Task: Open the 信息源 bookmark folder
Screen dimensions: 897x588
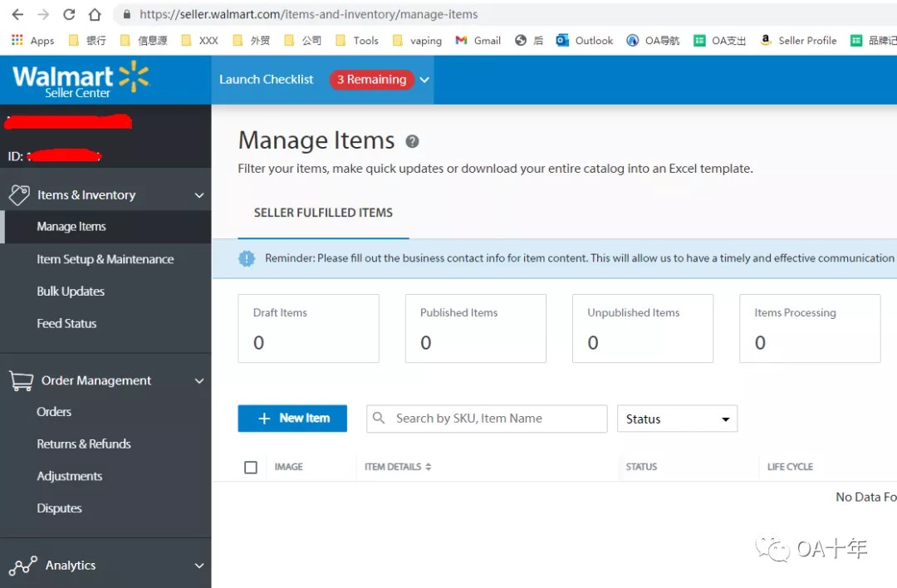Action: click(x=145, y=40)
